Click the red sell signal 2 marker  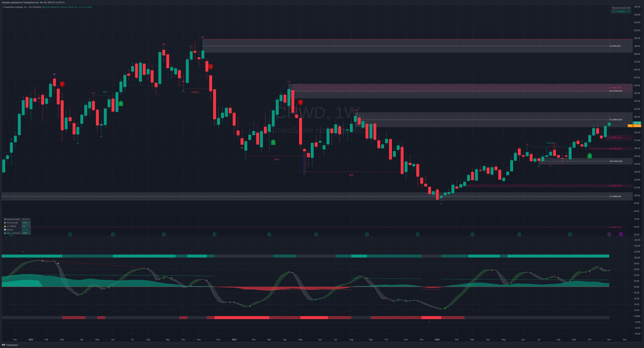62,84
